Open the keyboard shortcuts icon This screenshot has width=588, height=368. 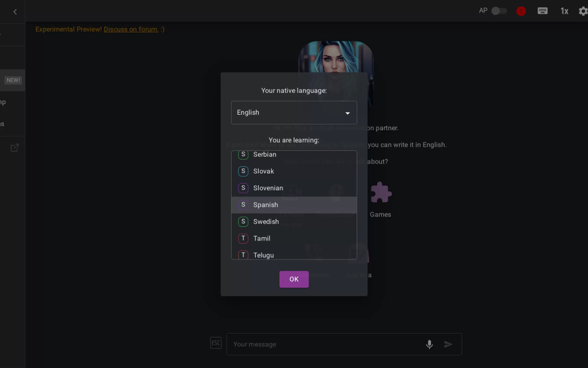tap(542, 11)
